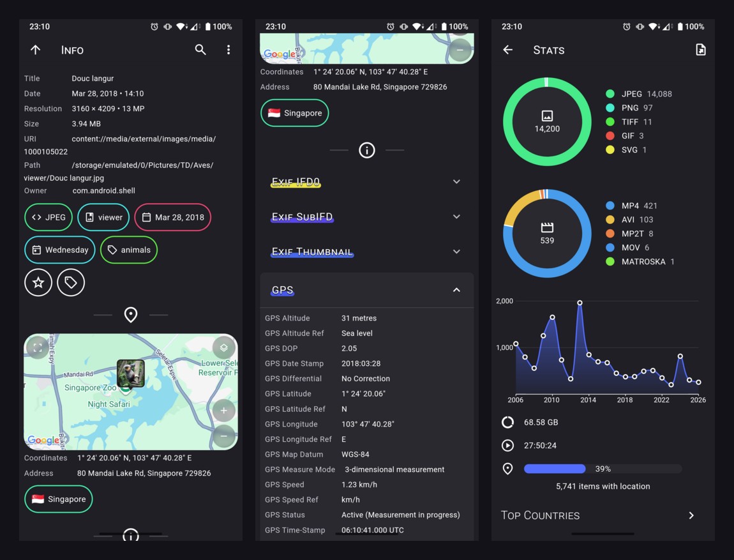This screenshot has height=560, width=734.
Task: Collapse the GPS section
Action: click(x=367, y=291)
